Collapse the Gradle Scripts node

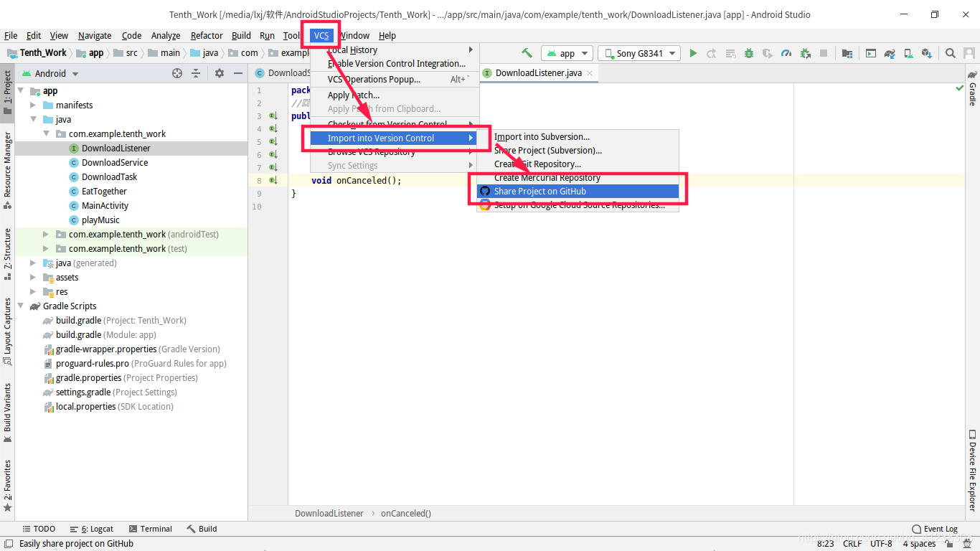pyautogui.click(x=20, y=306)
